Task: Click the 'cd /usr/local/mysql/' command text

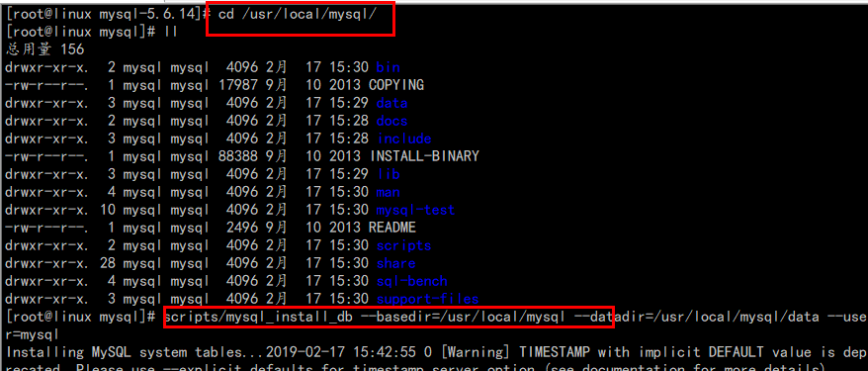Action: click(x=298, y=15)
